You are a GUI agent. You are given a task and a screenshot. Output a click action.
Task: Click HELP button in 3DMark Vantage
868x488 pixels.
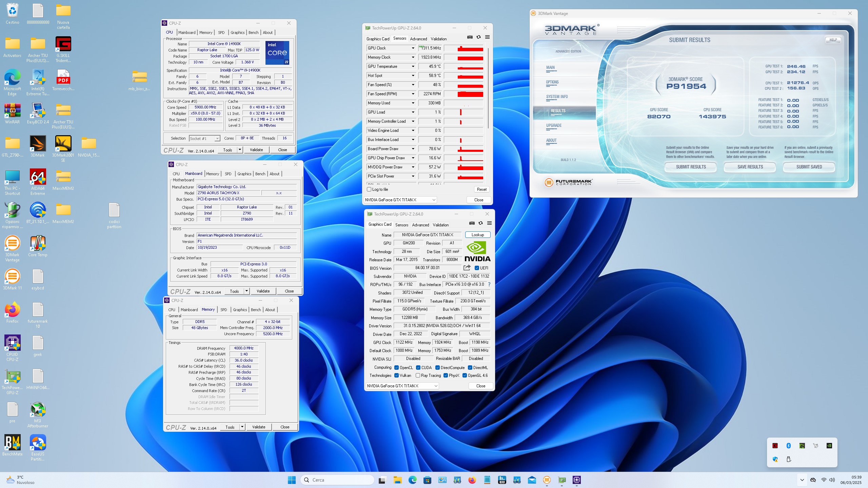833,40
